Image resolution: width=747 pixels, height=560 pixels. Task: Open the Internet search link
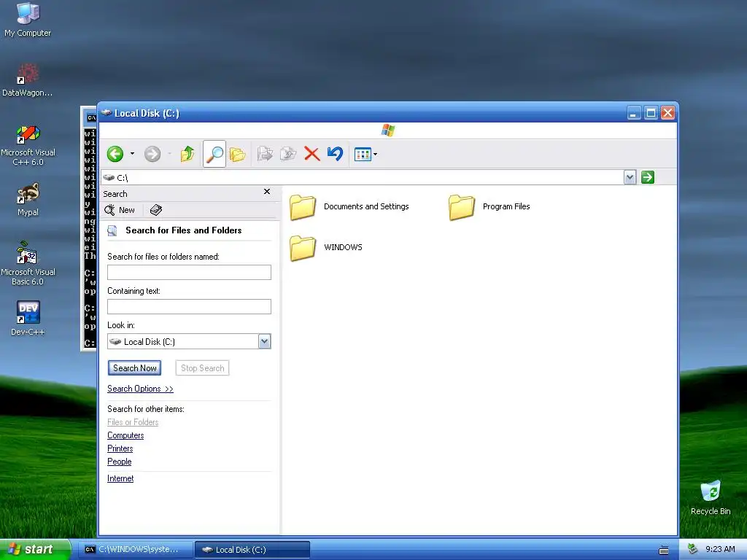click(x=120, y=478)
